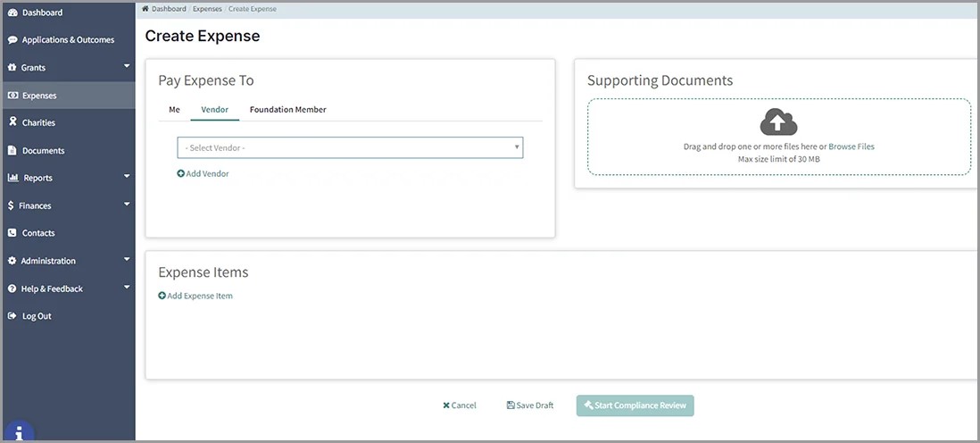The width and height of the screenshot is (980, 443).
Task: Click the Cancel button
Action: (460, 405)
